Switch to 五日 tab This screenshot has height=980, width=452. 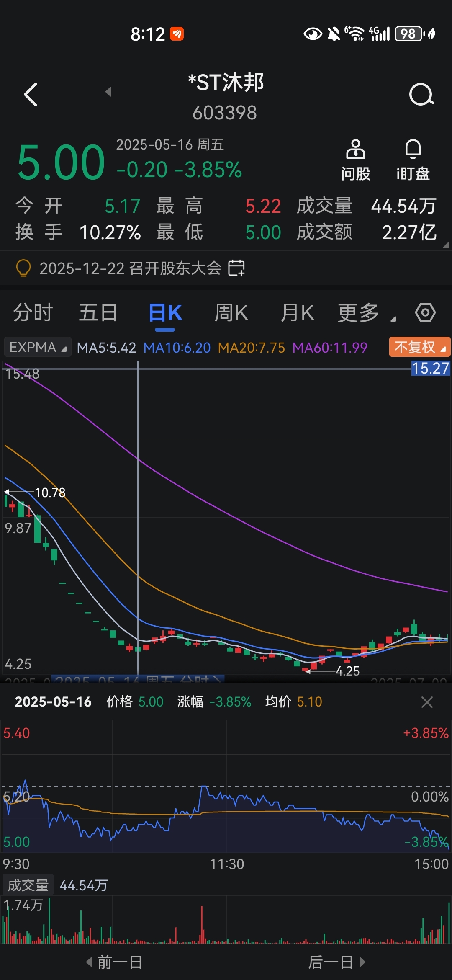98,313
